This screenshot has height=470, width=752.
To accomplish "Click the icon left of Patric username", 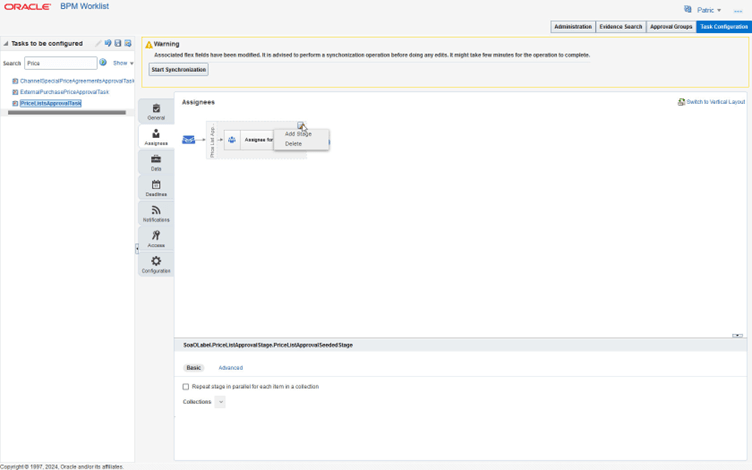I will pyautogui.click(x=688, y=9).
